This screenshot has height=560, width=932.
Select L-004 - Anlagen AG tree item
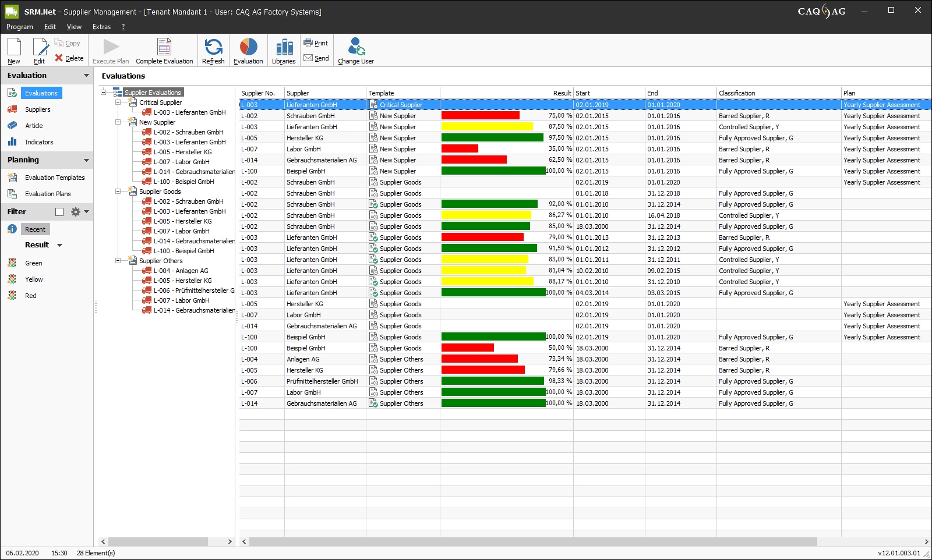[181, 271]
